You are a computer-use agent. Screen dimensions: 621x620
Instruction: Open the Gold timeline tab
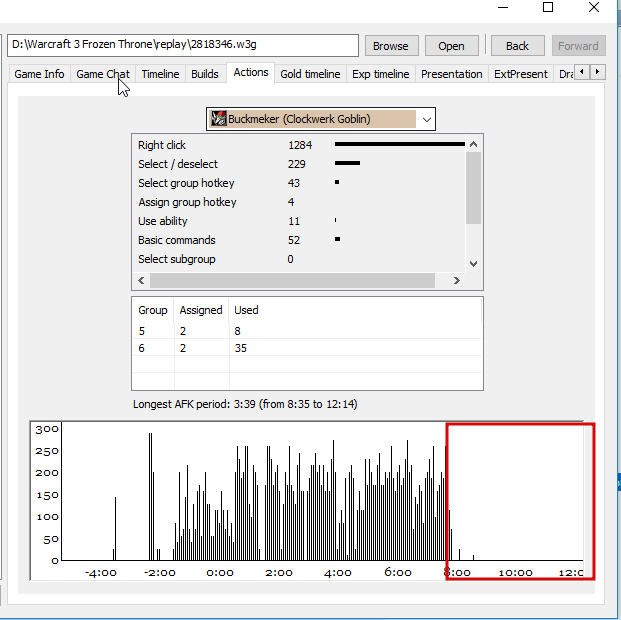(x=310, y=74)
